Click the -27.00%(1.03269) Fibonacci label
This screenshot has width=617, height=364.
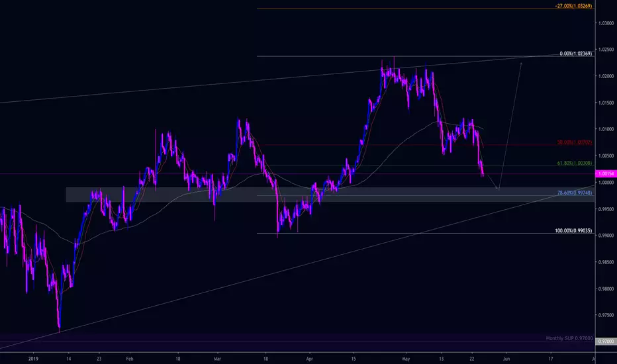point(573,7)
